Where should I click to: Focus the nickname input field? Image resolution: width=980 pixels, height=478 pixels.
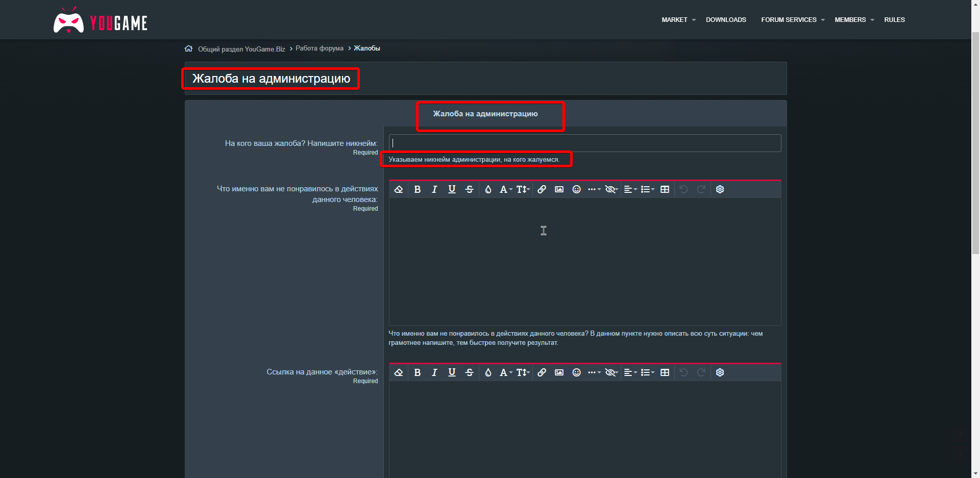coord(585,143)
